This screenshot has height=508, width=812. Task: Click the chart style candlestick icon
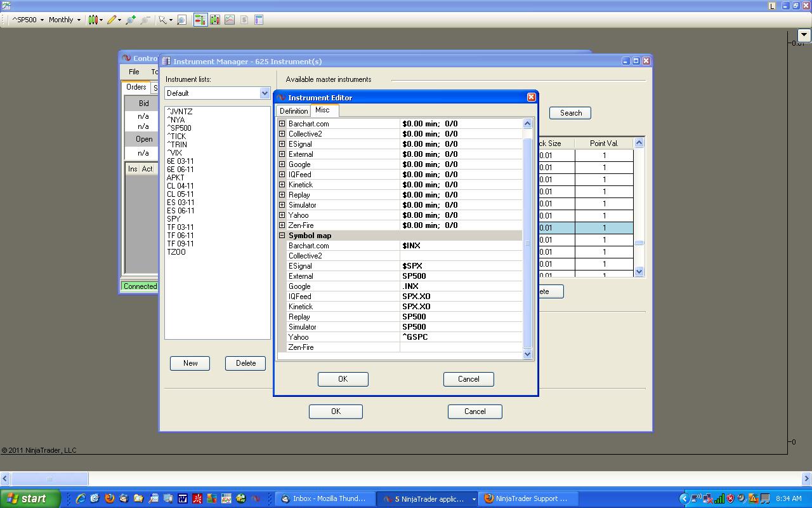pos(93,20)
